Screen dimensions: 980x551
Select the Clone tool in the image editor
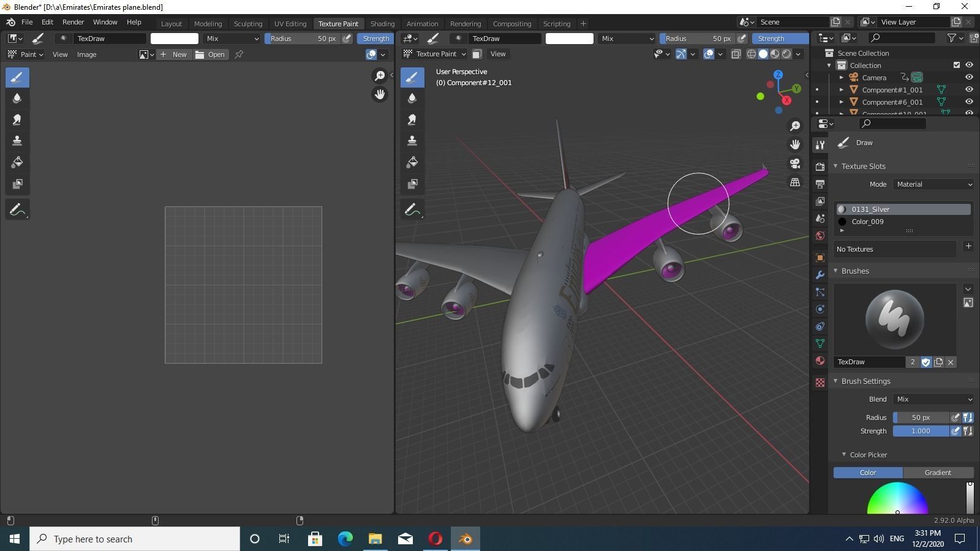tap(17, 140)
